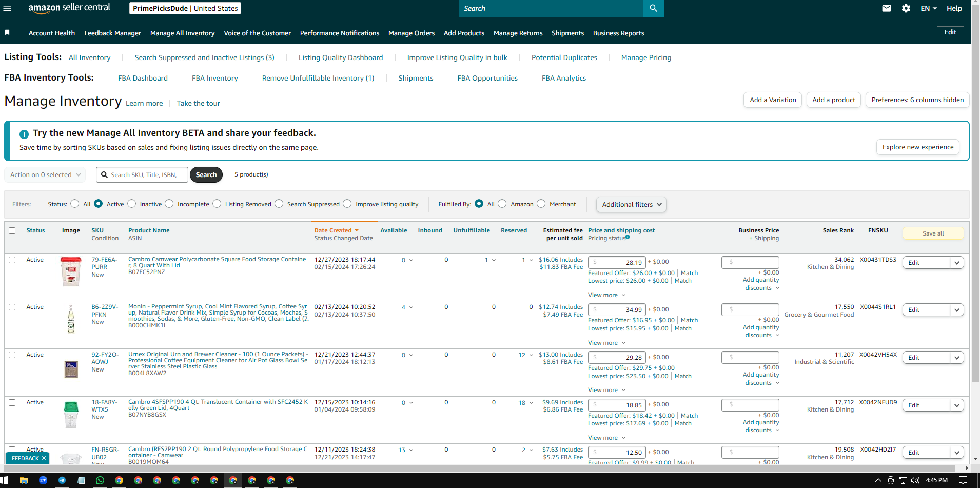The height and width of the screenshot is (488, 980).
Task: Open Monin Peppermint Syrup product thumbnail
Action: coord(71,319)
